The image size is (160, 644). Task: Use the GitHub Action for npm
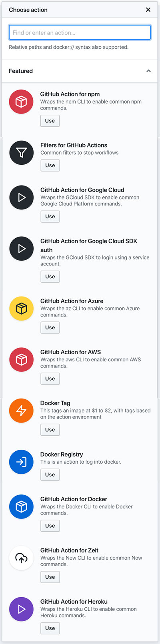point(50,121)
